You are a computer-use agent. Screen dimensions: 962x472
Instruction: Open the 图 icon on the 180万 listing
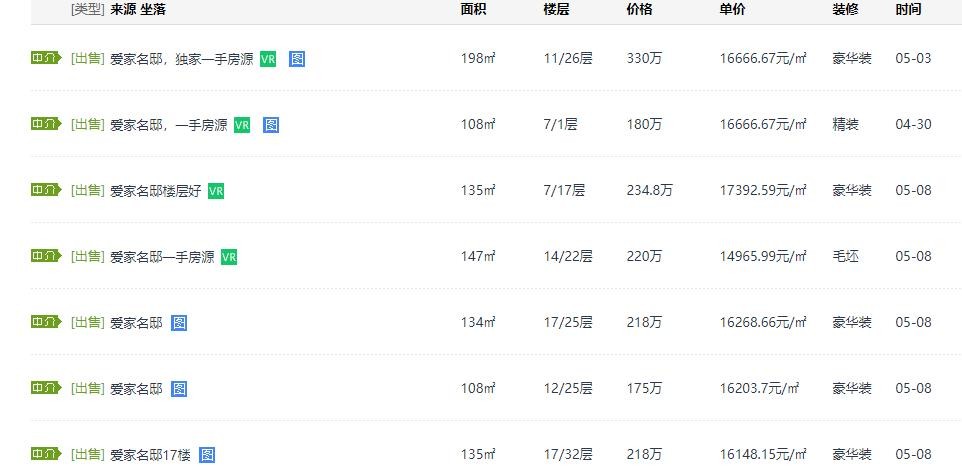[x=271, y=125]
